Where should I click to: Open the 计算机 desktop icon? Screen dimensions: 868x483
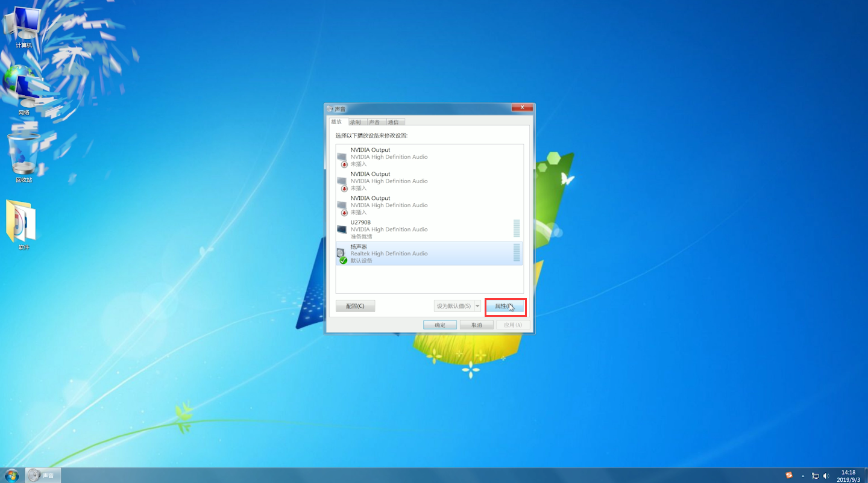click(x=24, y=27)
